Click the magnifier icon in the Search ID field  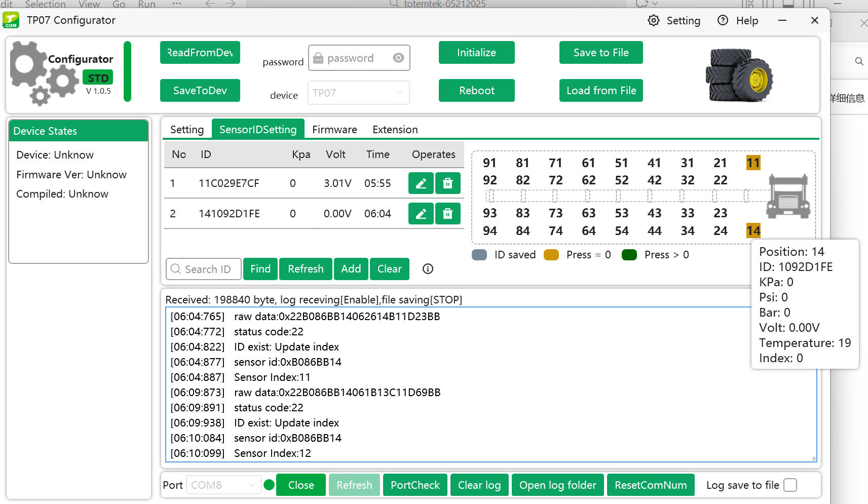[x=175, y=269]
